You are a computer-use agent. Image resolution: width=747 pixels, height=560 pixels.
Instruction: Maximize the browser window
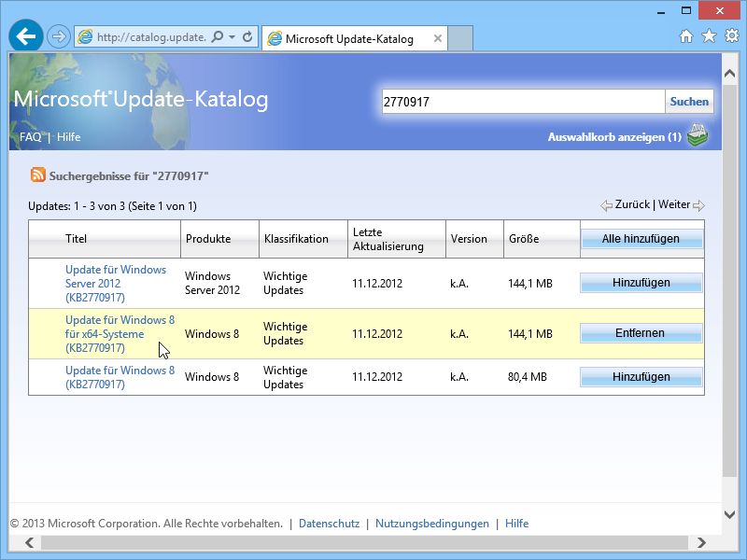pyautogui.click(x=686, y=10)
